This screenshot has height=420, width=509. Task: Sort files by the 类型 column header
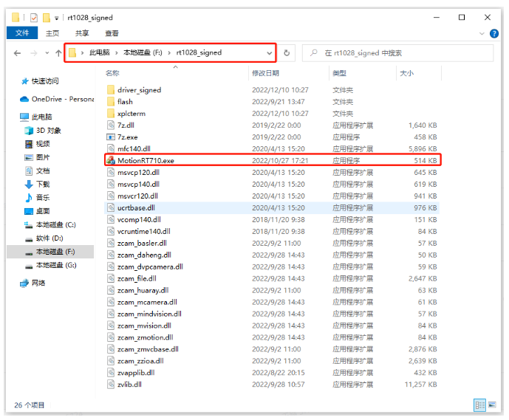tap(340, 73)
